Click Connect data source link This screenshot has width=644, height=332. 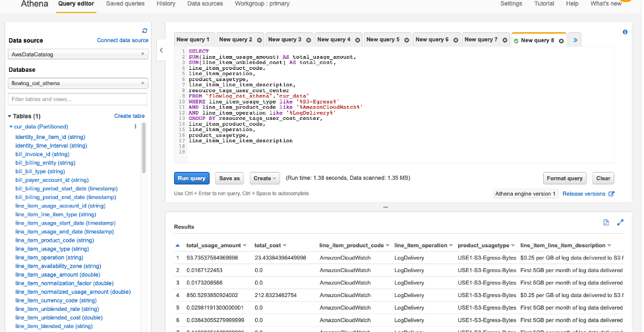click(x=123, y=40)
